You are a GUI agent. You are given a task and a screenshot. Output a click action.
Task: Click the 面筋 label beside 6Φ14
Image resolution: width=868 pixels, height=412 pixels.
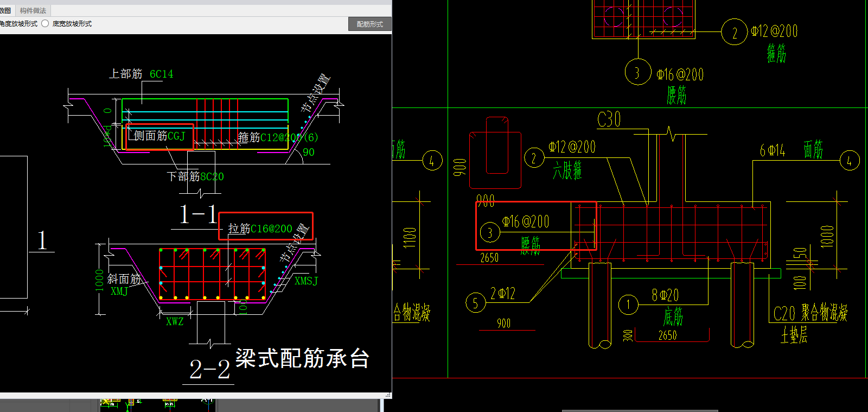813,149
